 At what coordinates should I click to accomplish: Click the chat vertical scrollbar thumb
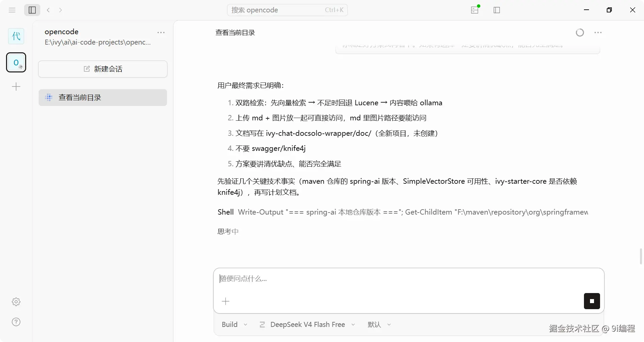[641, 256]
